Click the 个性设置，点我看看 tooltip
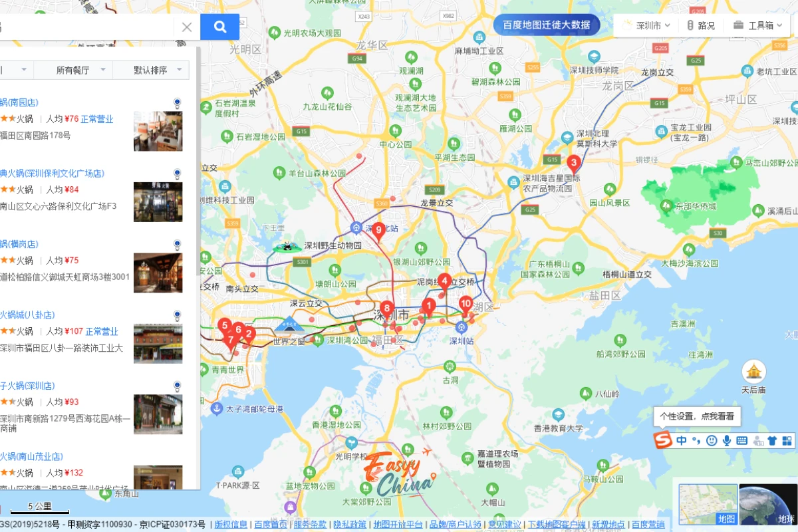The width and height of the screenshot is (798, 532). click(x=697, y=416)
